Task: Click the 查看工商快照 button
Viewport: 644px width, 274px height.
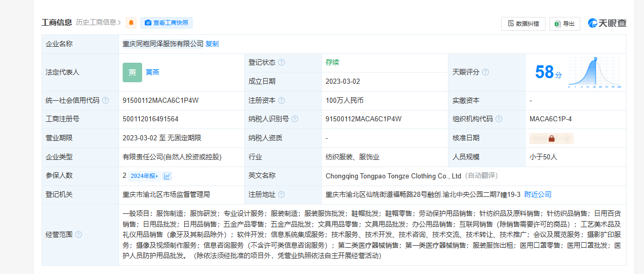Action: click(x=166, y=23)
